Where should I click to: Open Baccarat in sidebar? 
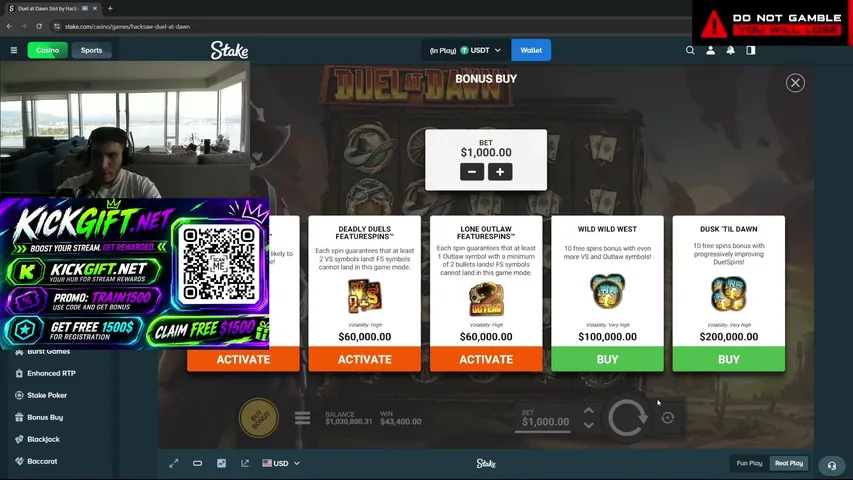[42, 461]
